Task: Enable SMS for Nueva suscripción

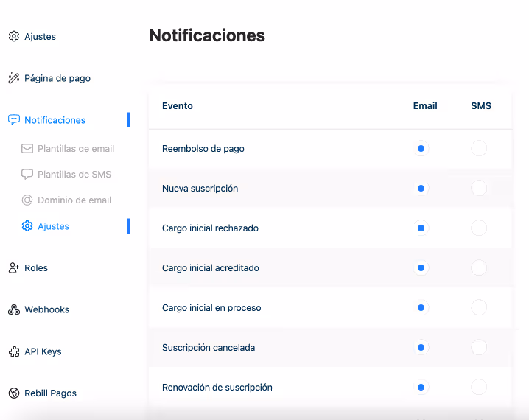Action: click(479, 188)
